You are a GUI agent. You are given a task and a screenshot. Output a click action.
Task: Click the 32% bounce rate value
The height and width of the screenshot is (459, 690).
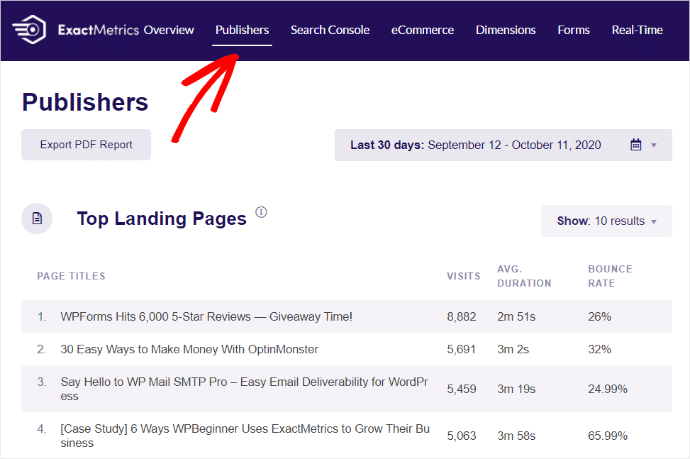[599, 349]
